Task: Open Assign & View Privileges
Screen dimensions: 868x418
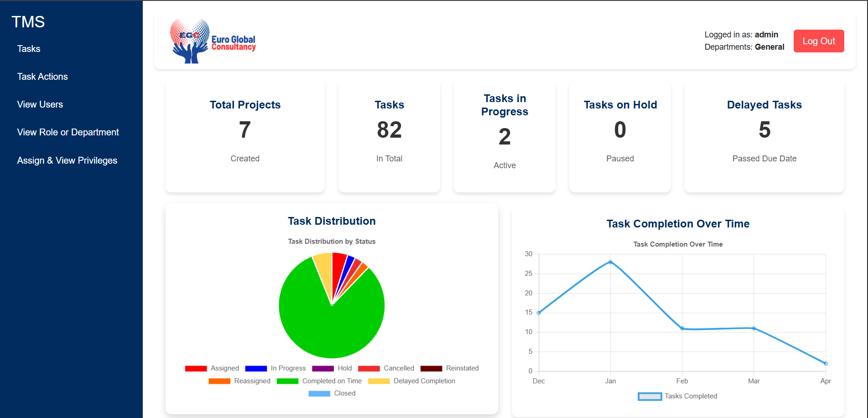Action: (x=67, y=160)
